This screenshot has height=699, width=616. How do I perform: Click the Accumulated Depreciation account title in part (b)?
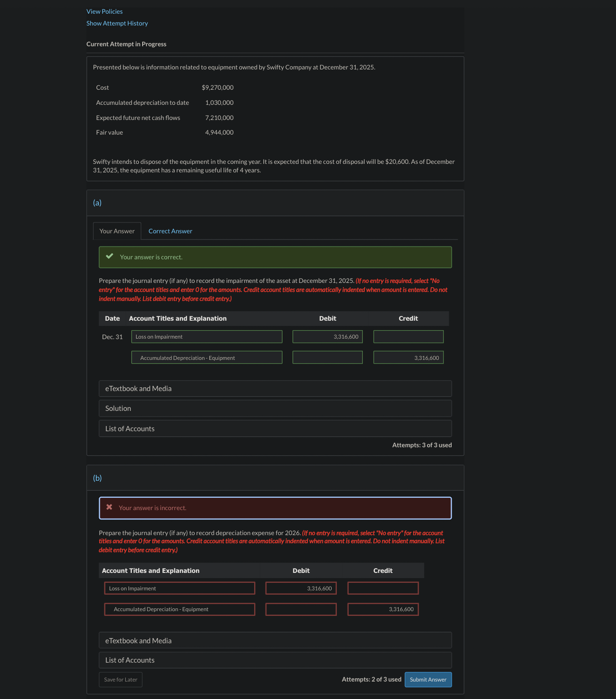(x=180, y=609)
